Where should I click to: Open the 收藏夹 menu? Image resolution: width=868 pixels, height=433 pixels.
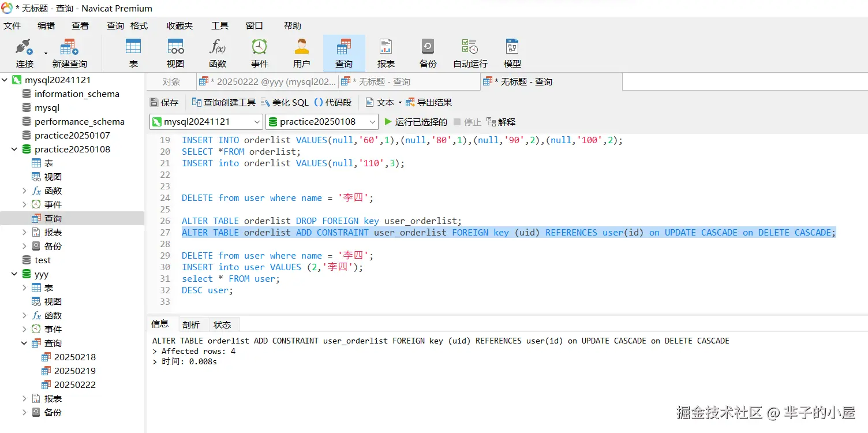click(x=179, y=25)
